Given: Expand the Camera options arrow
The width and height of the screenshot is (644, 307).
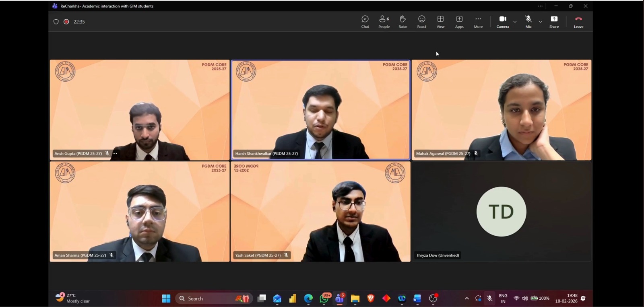Looking at the screenshot, I should coord(515,22).
